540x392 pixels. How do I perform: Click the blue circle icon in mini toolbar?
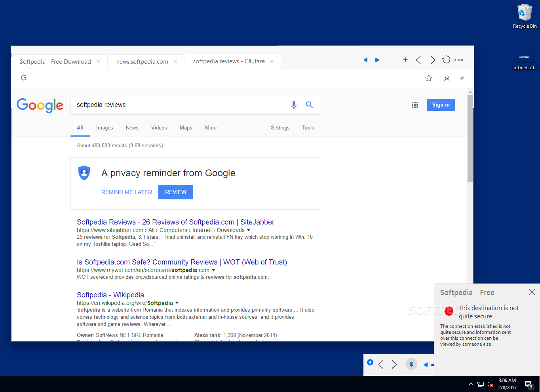point(370,362)
